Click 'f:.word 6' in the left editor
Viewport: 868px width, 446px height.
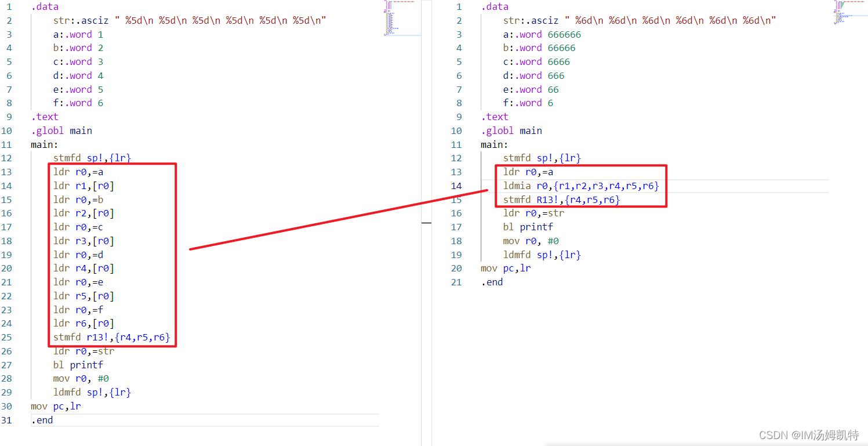(x=78, y=103)
